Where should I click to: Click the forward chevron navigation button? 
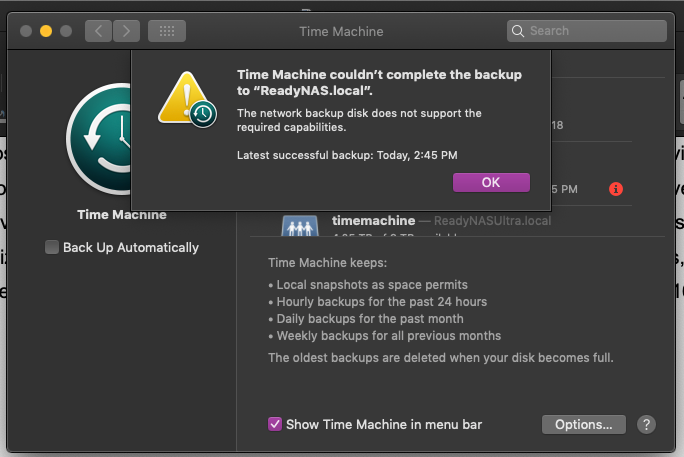click(126, 31)
